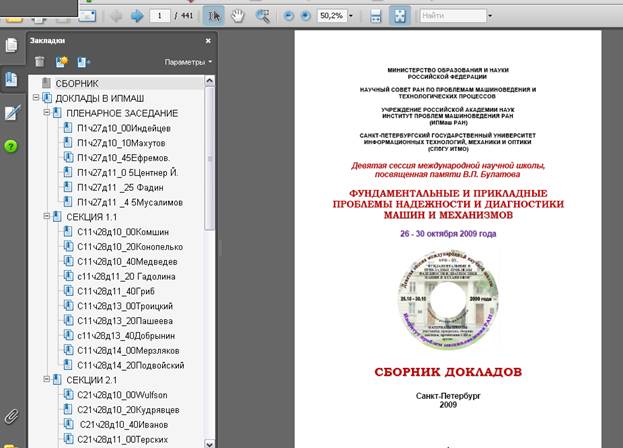This screenshot has height=448, width=623.
Task: Open the zoom percentage dropdown
Action: click(x=350, y=16)
